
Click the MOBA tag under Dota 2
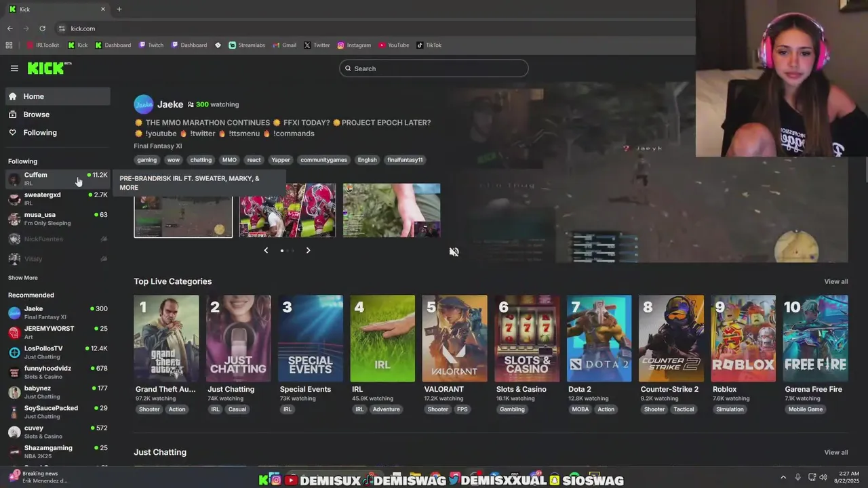pos(580,409)
